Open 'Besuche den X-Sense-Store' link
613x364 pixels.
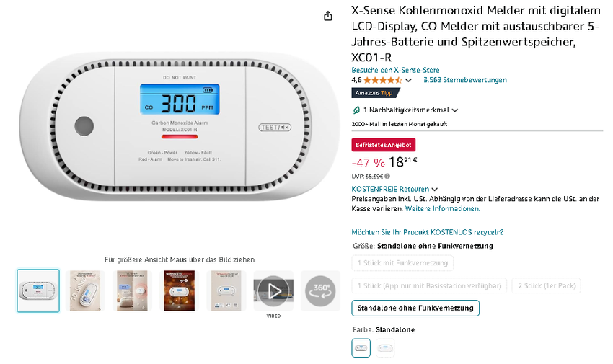[395, 70]
